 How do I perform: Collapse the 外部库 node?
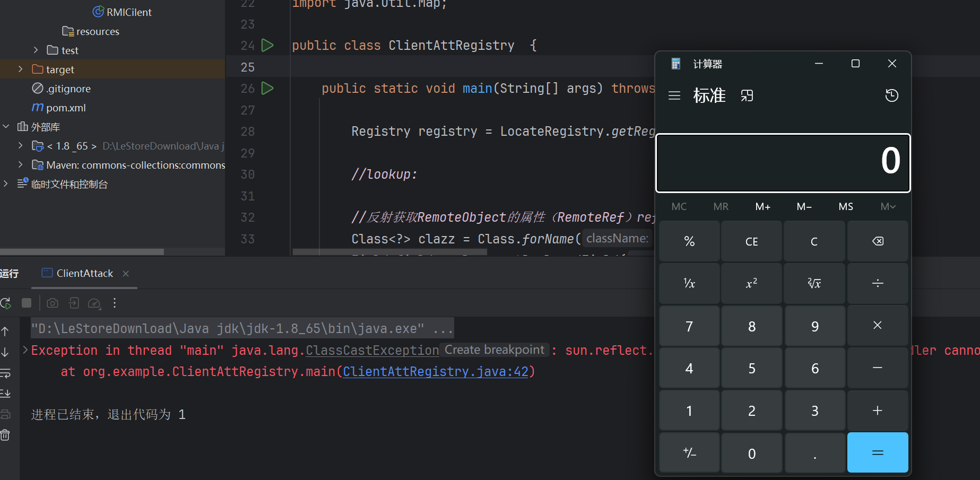click(x=6, y=127)
